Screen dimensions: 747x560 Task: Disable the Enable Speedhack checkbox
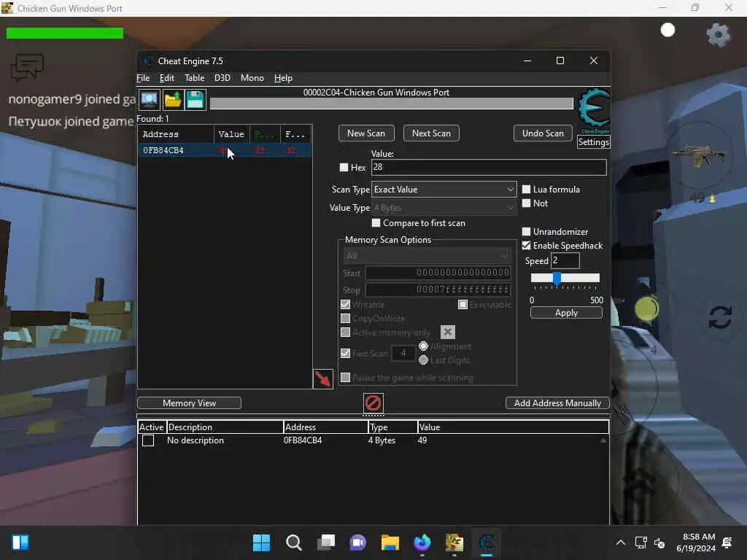point(526,245)
